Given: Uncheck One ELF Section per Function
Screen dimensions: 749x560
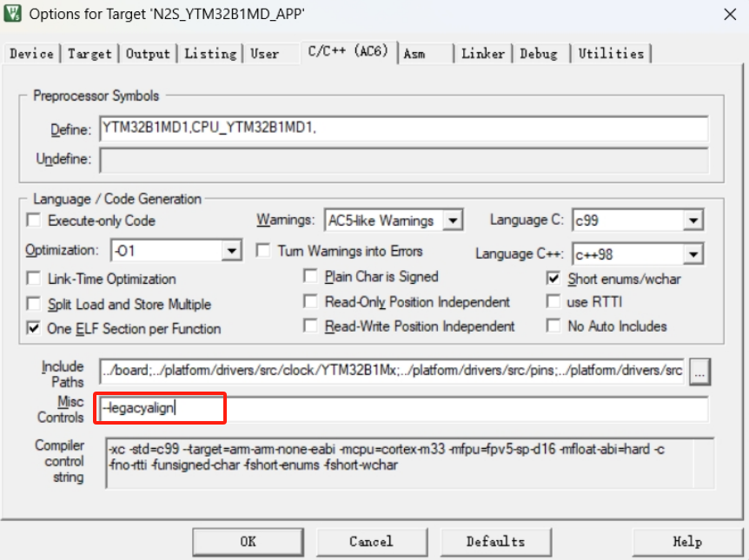Looking at the screenshot, I should [34, 328].
